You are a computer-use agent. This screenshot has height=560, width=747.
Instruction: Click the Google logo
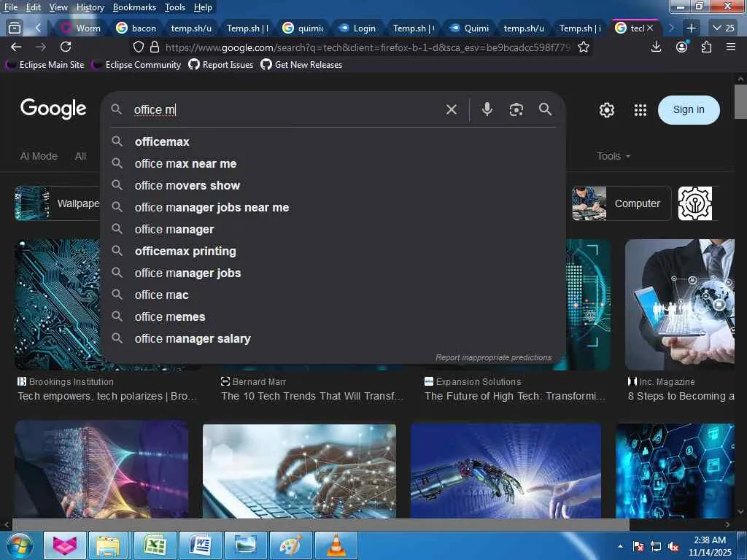click(53, 109)
